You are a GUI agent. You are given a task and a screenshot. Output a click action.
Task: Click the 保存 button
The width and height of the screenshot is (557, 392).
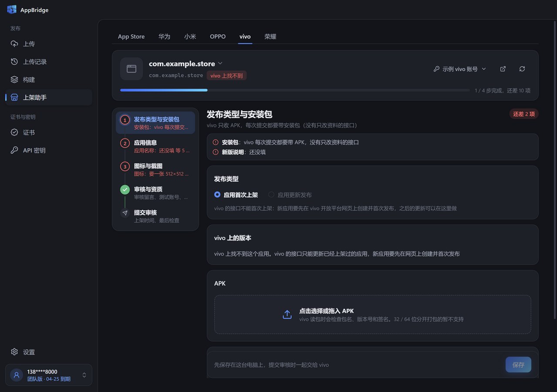click(x=518, y=365)
